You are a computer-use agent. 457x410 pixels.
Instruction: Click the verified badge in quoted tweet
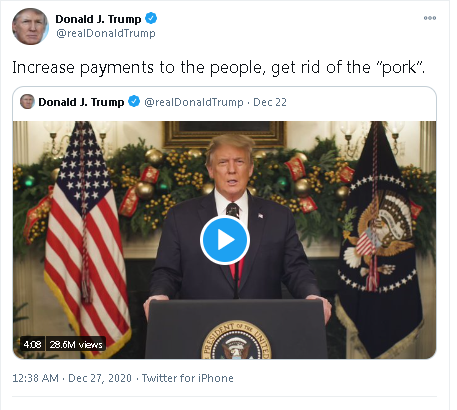point(134,101)
